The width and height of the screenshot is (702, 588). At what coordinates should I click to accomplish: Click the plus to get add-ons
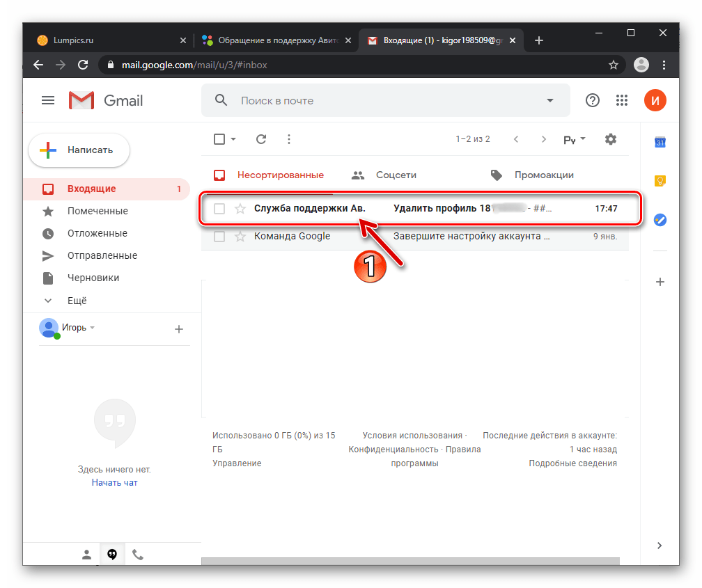point(660,282)
